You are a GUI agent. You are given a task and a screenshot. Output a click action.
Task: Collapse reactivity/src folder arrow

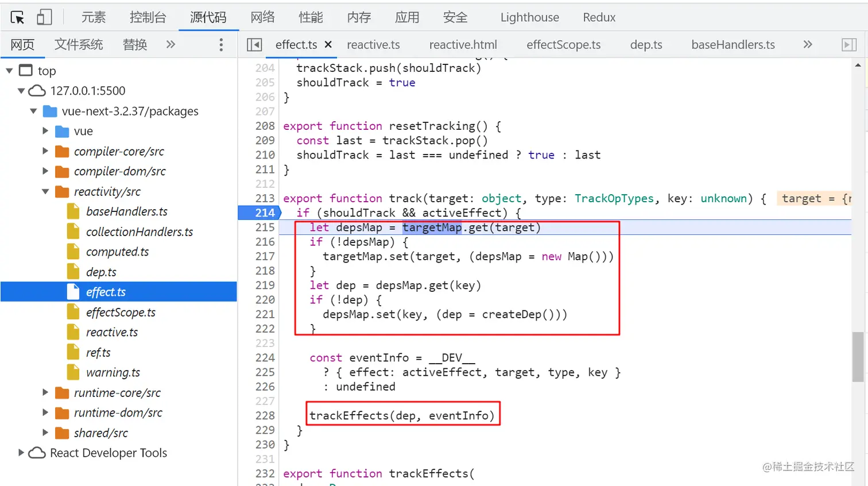45,191
